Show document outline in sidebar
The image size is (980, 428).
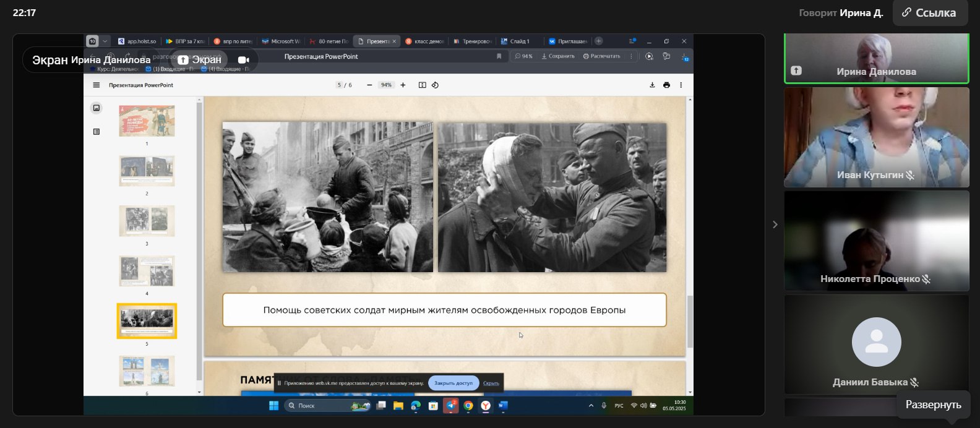[x=97, y=132]
